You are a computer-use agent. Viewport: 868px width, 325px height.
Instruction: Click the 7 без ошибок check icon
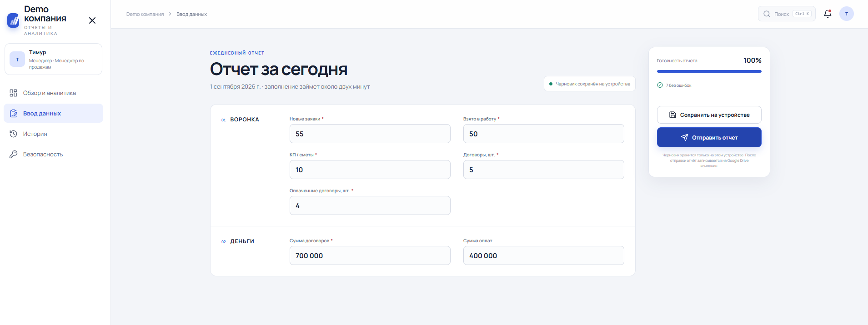[x=660, y=85]
